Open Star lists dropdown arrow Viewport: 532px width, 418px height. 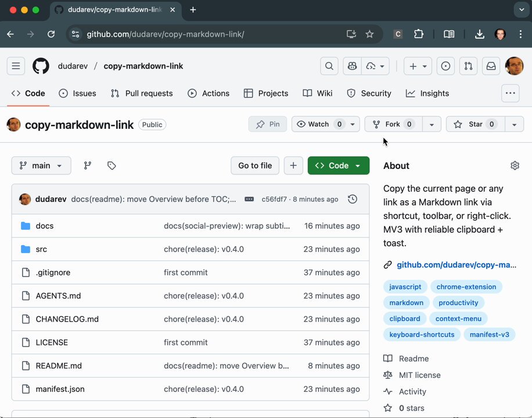tap(515, 124)
